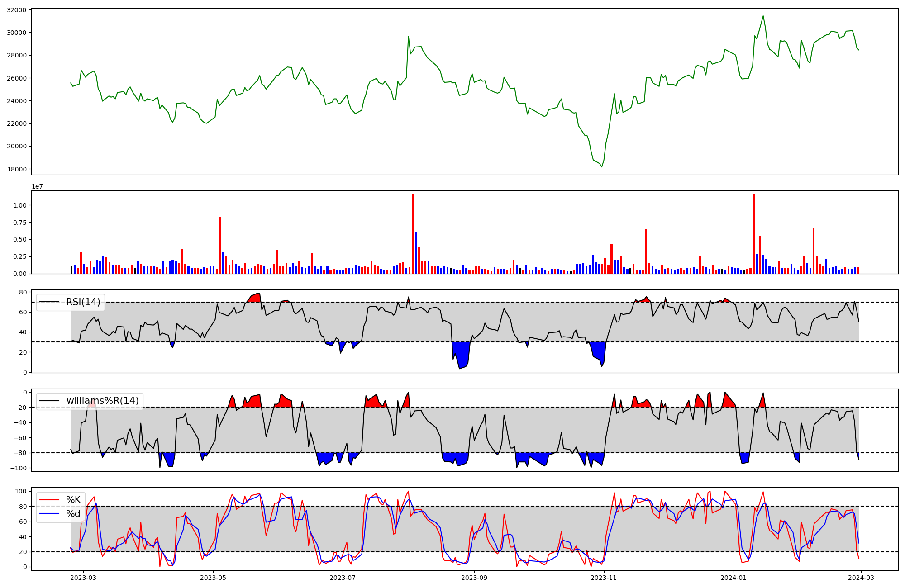
Task: Click the tallest red volume bar in August
Action: [x=413, y=235]
